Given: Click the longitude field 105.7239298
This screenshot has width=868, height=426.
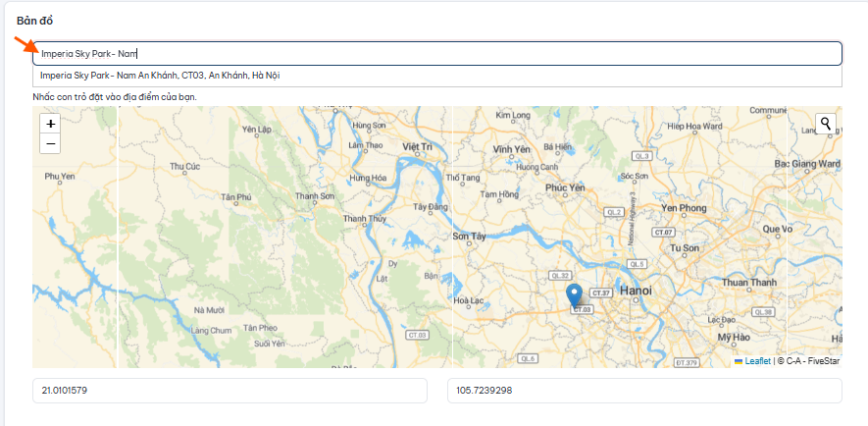Looking at the screenshot, I should point(644,391).
